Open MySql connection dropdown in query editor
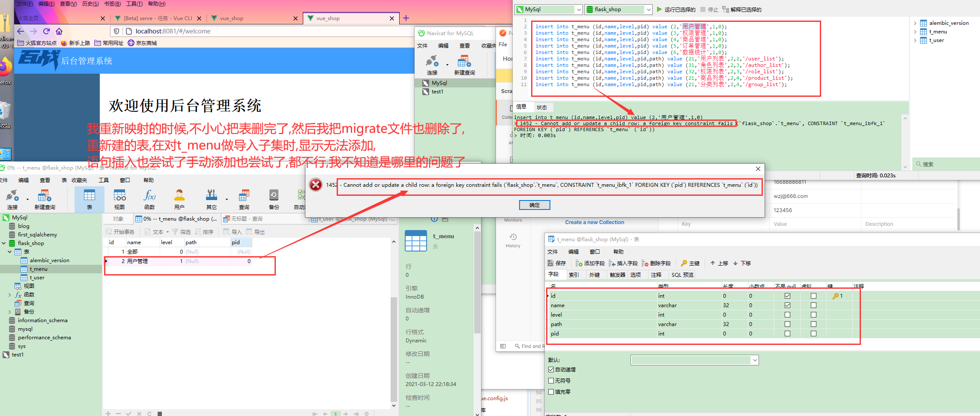The image size is (980, 416). (x=579, y=9)
